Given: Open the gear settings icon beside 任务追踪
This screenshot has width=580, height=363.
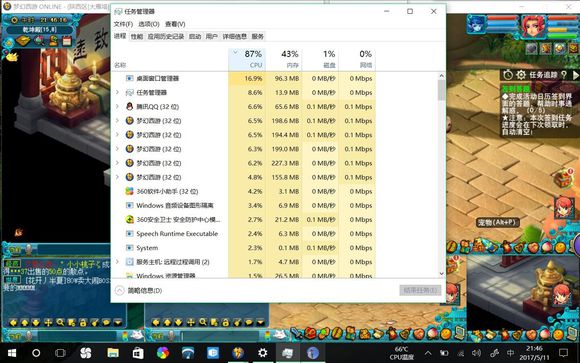Looking at the screenshot, I should [521, 75].
